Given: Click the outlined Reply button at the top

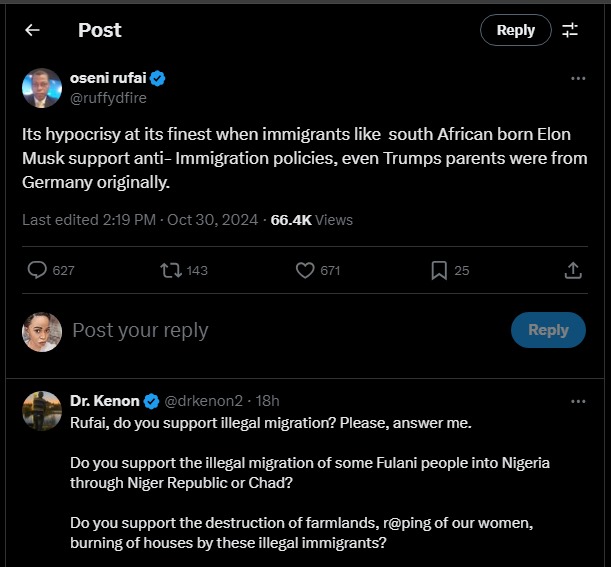Looking at the screenshot, I should (515, 30).
